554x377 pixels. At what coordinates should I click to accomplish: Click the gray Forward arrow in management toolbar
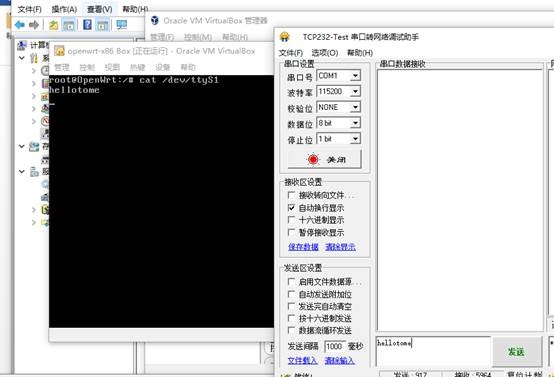[34, 25]
